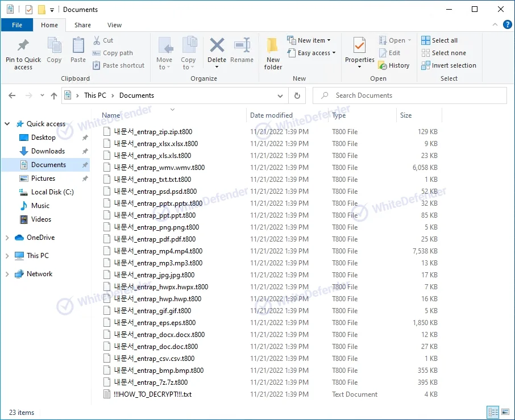515x420 pixels.
Task: Switch to large icons view in status bar
Action: [505, 412]
